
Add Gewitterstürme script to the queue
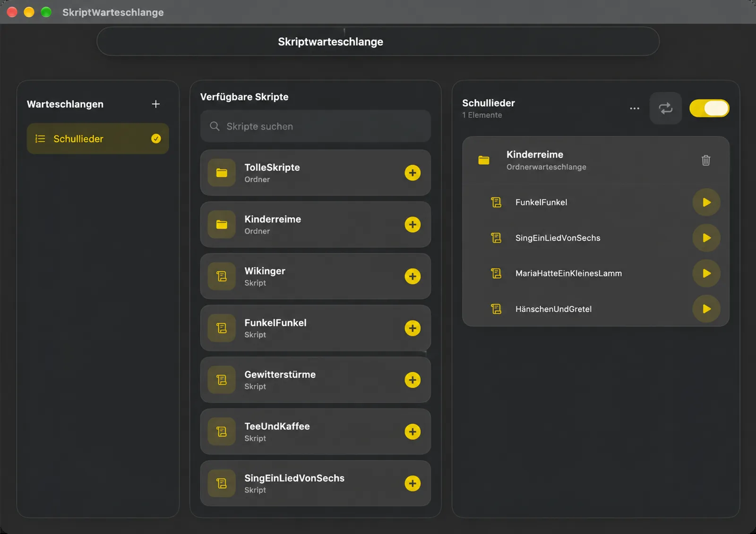coord(412,380)
